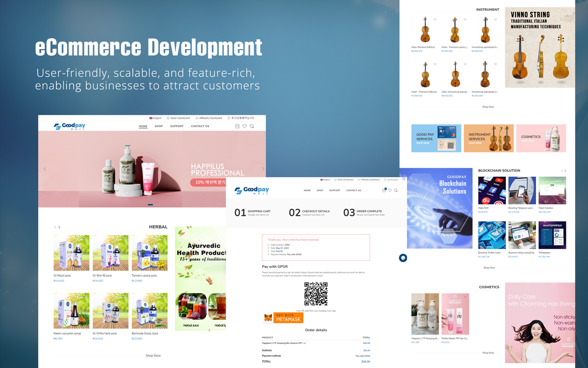Image resolution: width=588 pixels, height=368 pixels.
Task: Toggle wishlist heart on Cello Premium (NA2vc)
Action: tap(435, 20)
